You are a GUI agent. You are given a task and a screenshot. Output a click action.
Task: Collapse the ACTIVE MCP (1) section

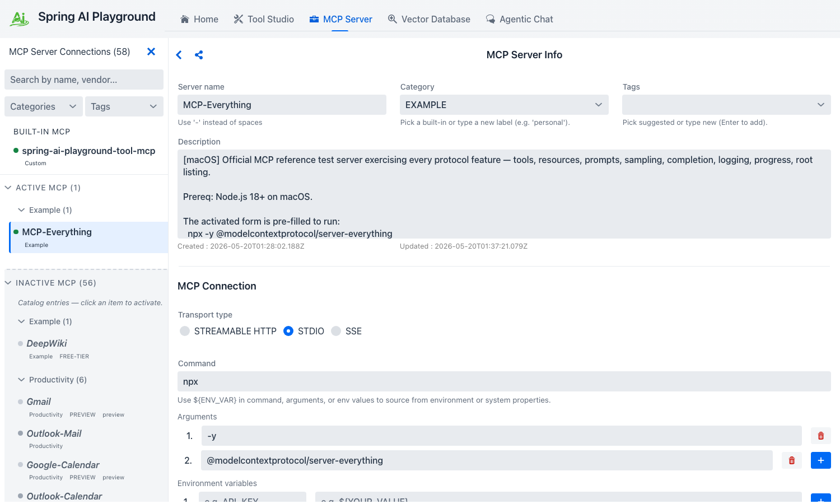pos(8,188)
